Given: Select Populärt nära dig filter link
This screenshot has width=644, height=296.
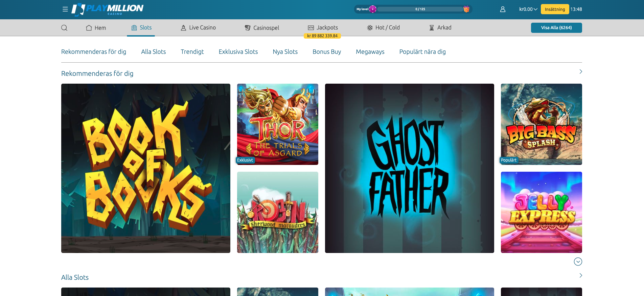Looking at the screenshot, I should tap(422, 52).
